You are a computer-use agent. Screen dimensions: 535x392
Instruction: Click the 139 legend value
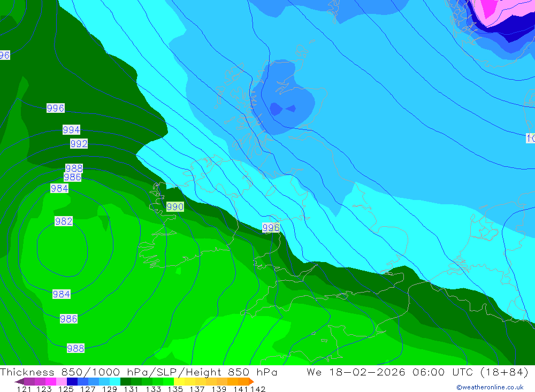click(x=219, y=389)
